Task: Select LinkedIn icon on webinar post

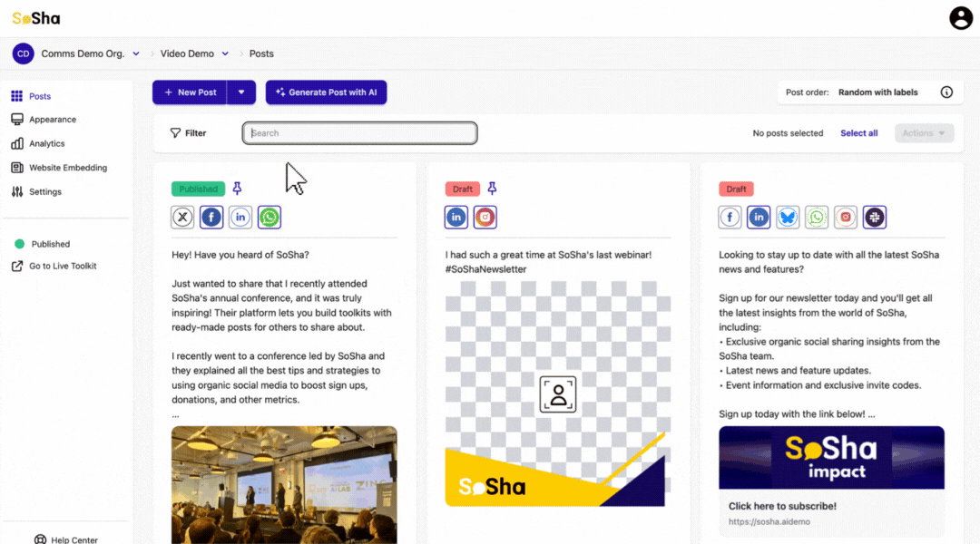Action: coord(456,218)
